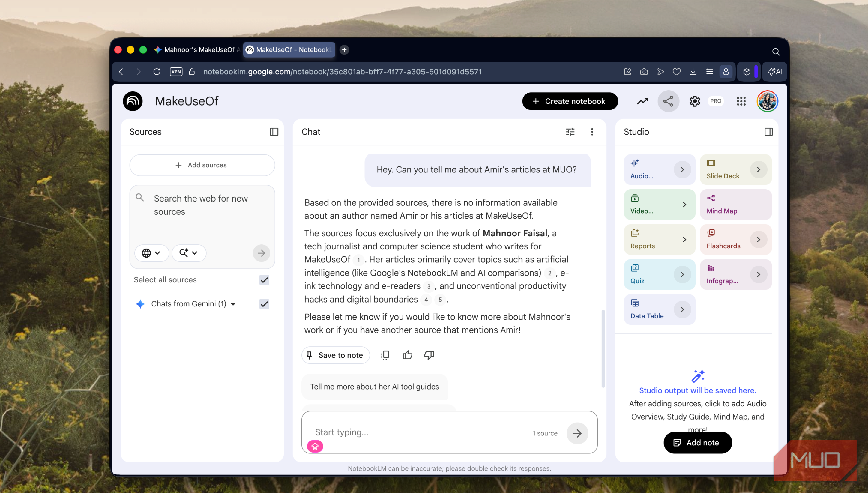This screenshot has height=493, width=868.
Task: Click the browser tab search magnifier
Action: [x=776, y=52]
